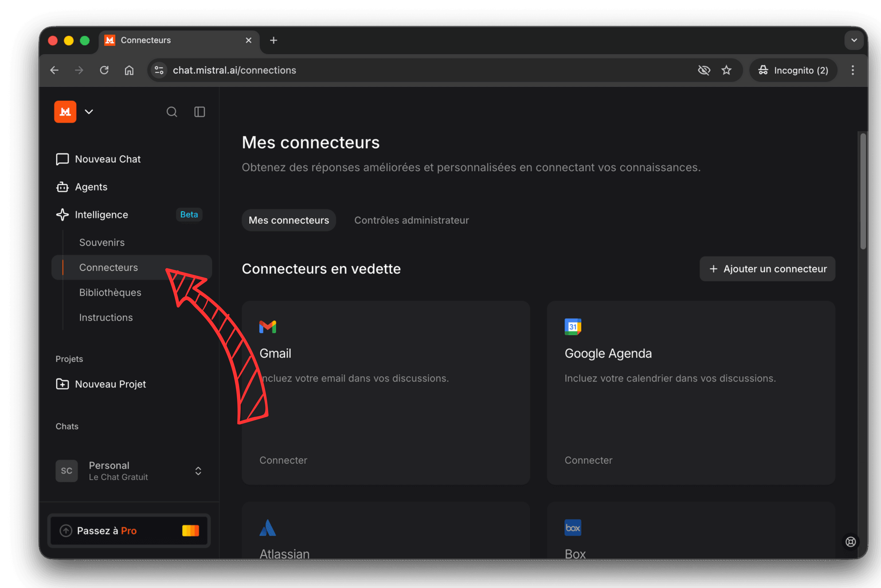Collapse the sidebar using the panel icon
Screen dimensions: 881x588
200,112
